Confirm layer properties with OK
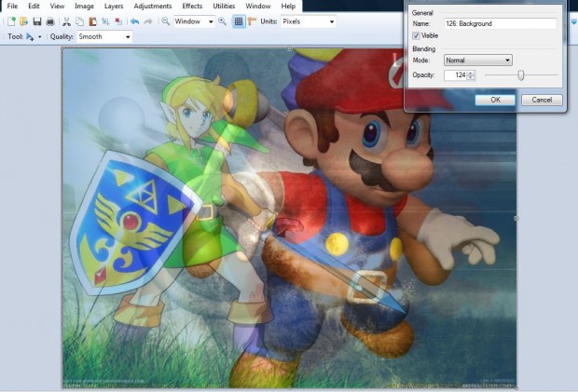578x392 pixels. tap(495, 100)
